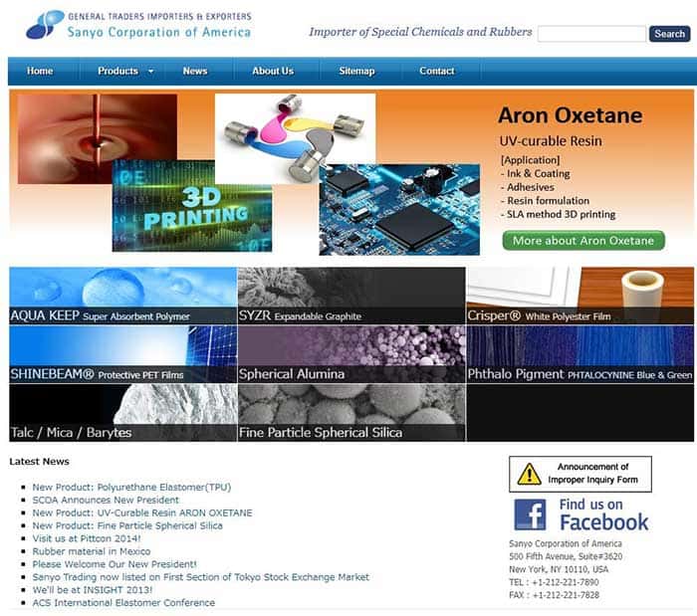Click the yellow warning triangle icon

click(529, 474)
